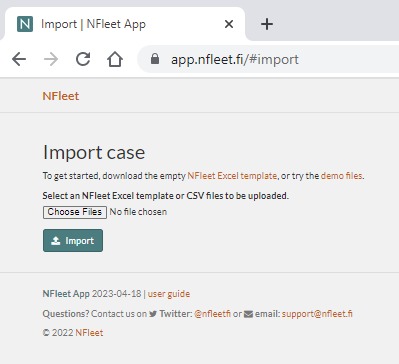Image resolution: width=399 pixels, height=364 pixels.
Task: Reload the page with refresh icon
Action: point(83,59)
